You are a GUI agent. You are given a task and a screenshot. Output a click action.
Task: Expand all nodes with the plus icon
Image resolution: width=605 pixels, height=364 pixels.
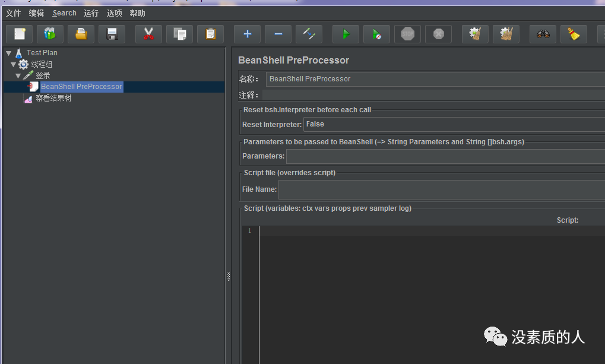tap(248, 34)
